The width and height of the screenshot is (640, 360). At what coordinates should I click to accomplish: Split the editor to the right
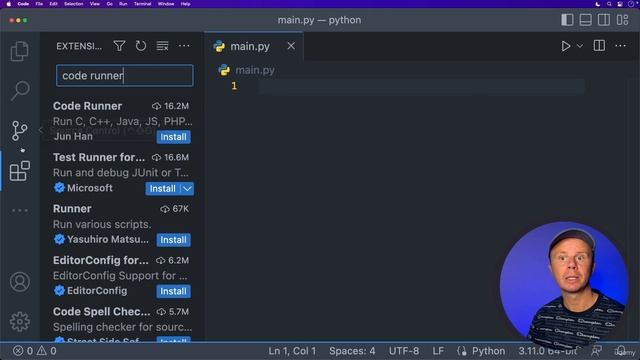coord(599,46)
